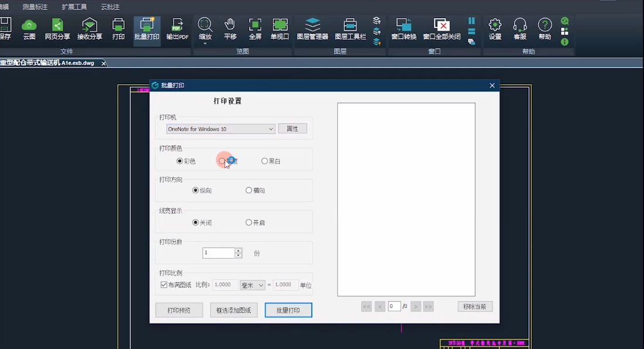Click 窗口全部关闭 close all windows icon
The height and width of the screenshot is (349, 644).
click(x=441, y=25)
